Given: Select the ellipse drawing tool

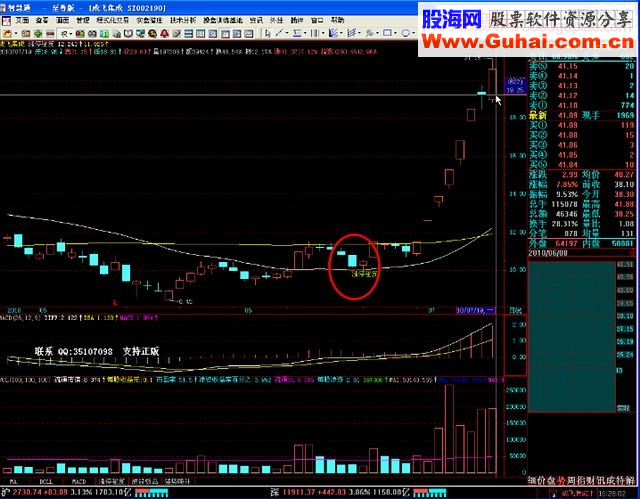Looking at the screenshot, I should pos(405,33).
